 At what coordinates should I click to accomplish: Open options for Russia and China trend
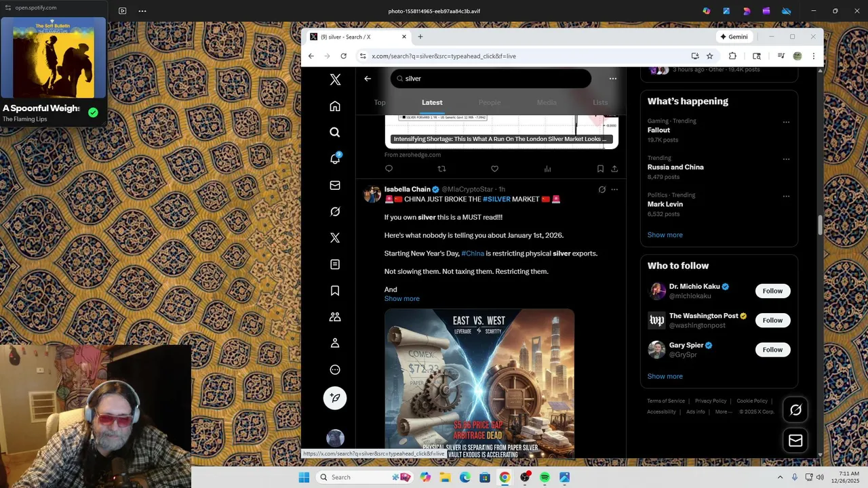pos(786,159)
